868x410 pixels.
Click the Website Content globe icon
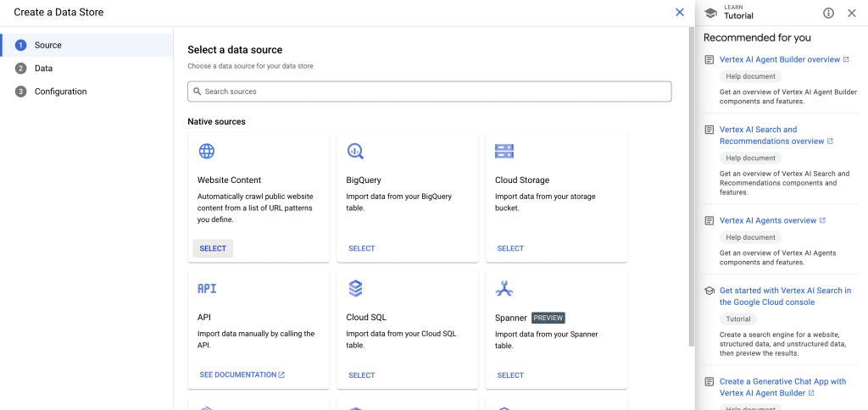coord(207,152)
